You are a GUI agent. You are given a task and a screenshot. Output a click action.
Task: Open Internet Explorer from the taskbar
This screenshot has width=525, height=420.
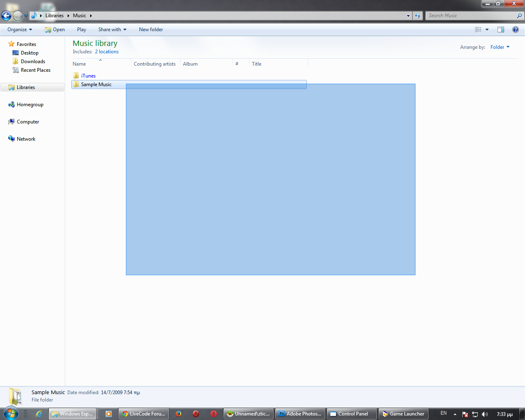39,414
